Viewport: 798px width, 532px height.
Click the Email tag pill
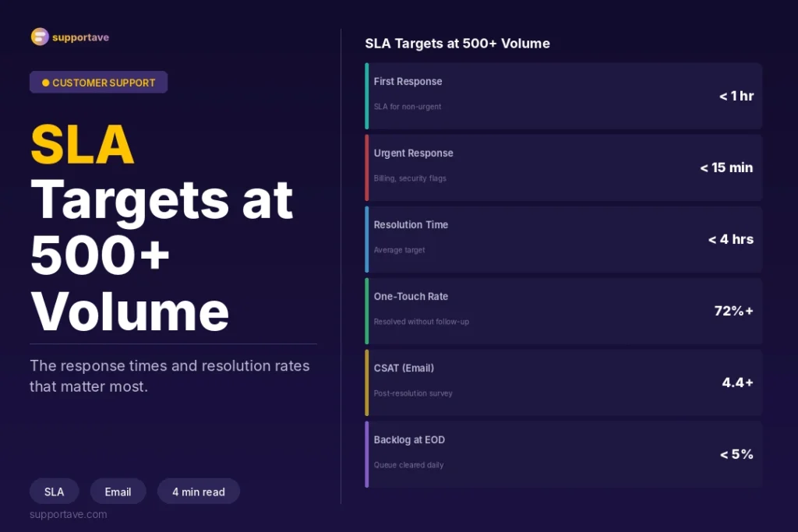click(x=118, y=491)
